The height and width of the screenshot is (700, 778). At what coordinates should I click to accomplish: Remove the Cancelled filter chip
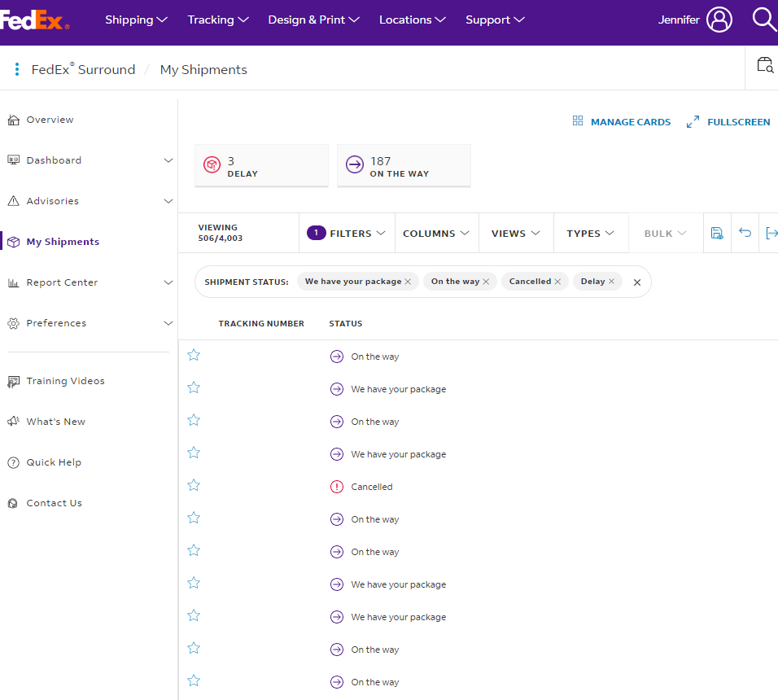557,282
